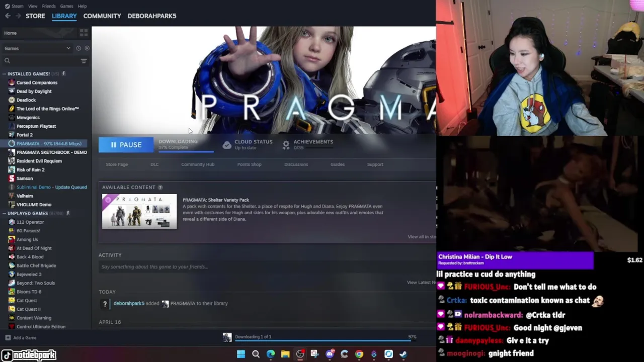Sort library by recent activity clock icon

(x=78, y=48)
